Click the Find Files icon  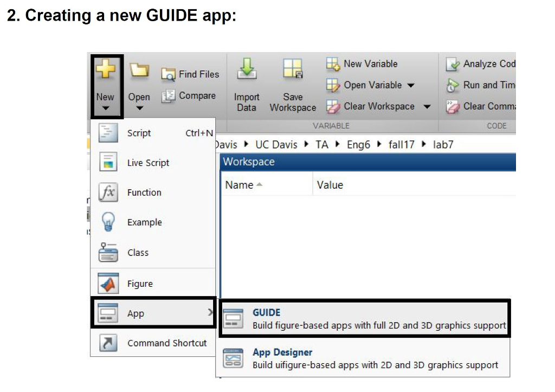[169, 74]
